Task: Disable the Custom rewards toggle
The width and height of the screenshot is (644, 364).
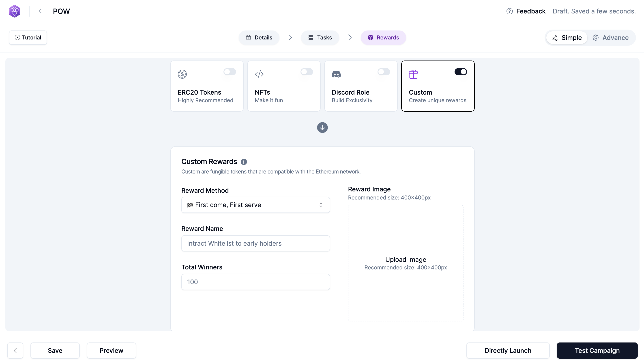Action: (x=461, y=72)
